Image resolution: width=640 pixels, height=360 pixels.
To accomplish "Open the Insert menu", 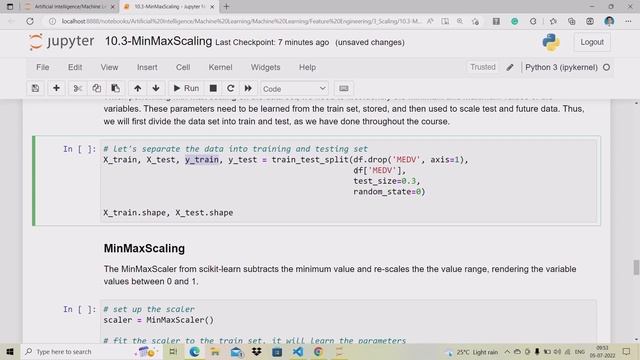I will (x=147, y=67).
